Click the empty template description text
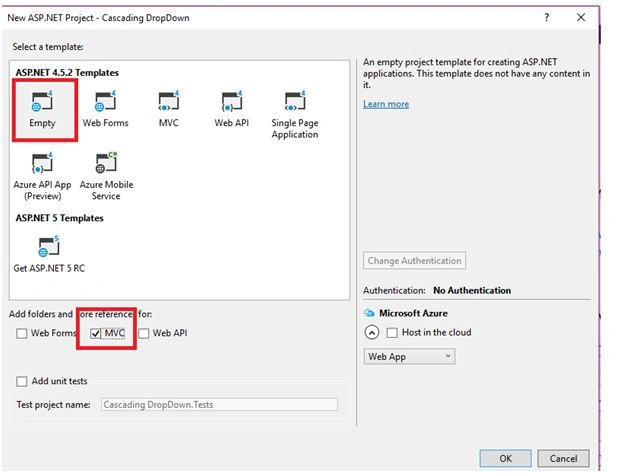 pos(476,73)
